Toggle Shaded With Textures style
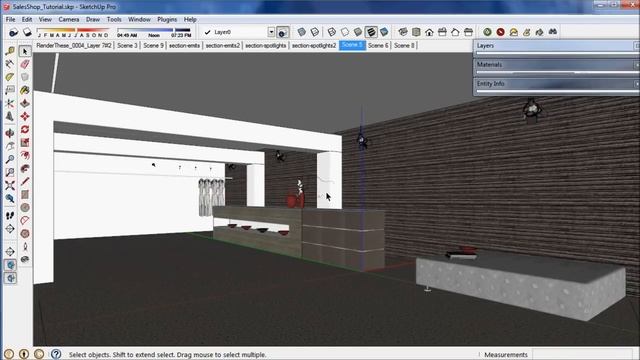This screenshot has width=640, height=360. point(371,32)
